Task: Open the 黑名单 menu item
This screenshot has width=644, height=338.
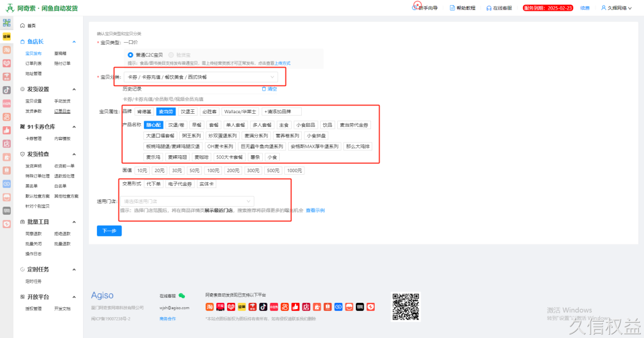Action: point(31,186)
